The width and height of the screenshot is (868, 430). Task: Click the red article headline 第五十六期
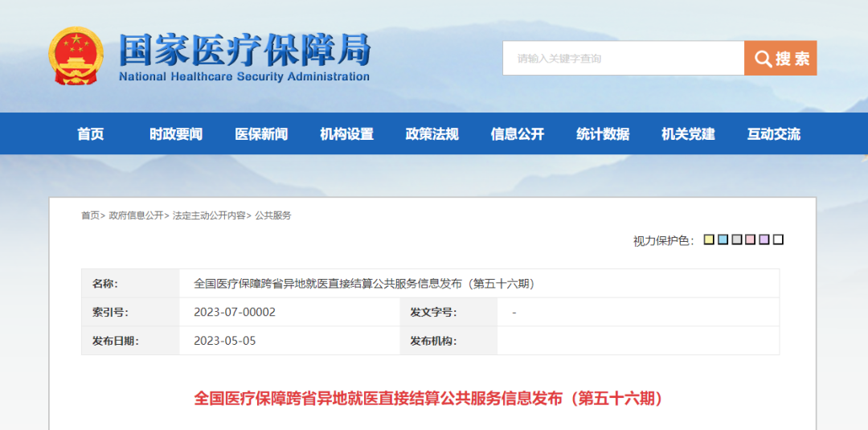pyautogui.click(x=428, y=399)
